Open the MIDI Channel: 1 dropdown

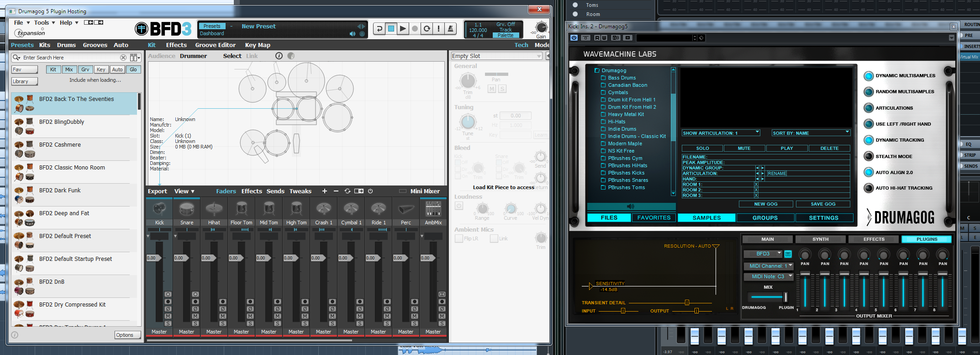coord(769,266)
